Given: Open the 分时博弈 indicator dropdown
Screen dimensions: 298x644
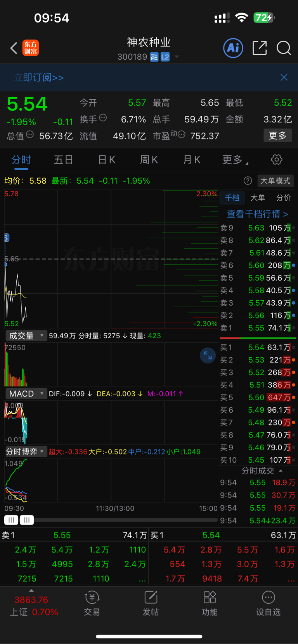Looking at the screenshot, I should [26, 451].
